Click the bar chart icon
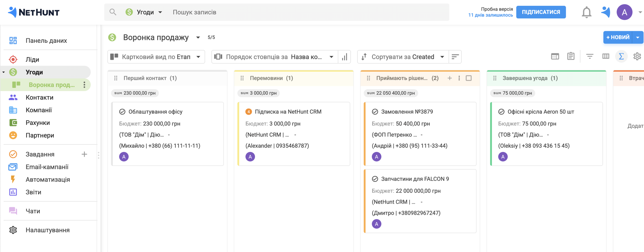The width and height of the screenshot is (644, 252). 345,57
